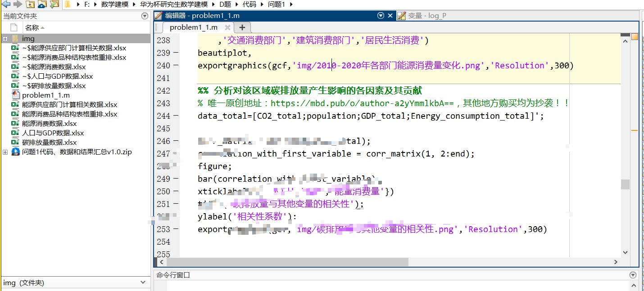
Task: Go back to the previous folder
Action: point(6,4)
